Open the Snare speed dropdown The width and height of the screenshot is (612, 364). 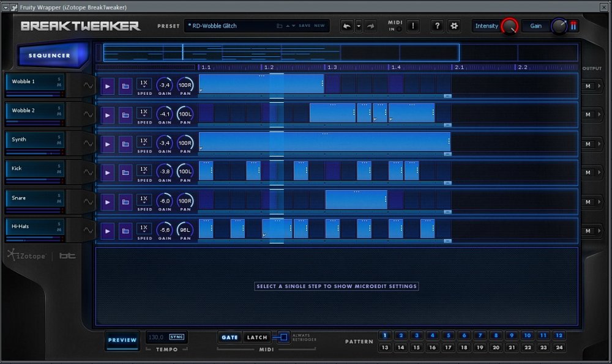click(x=144, y=200)
